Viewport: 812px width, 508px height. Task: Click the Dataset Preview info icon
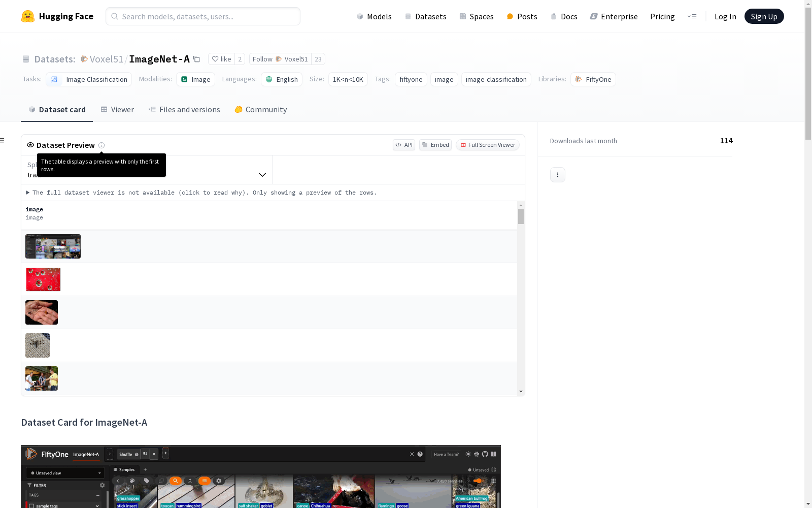coord(102,145)
